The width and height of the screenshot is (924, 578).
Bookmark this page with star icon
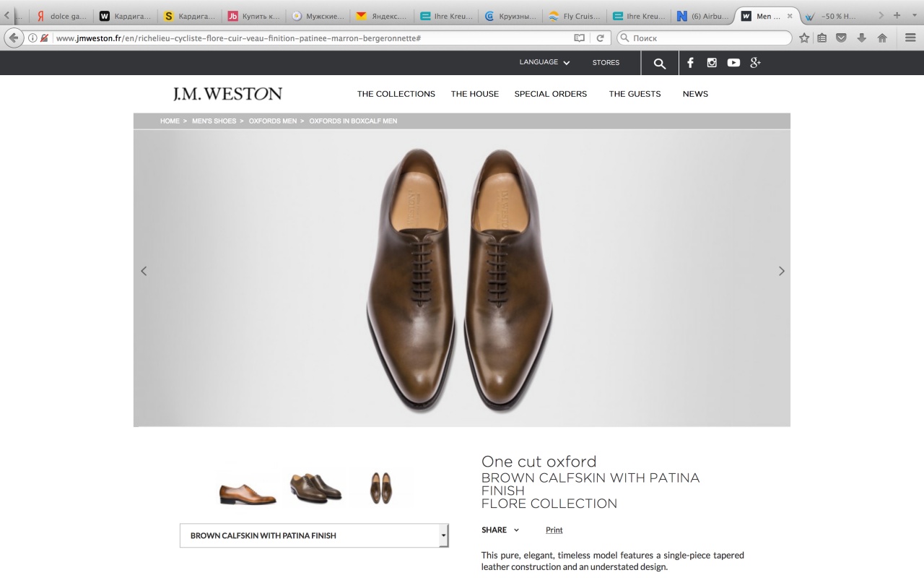pyautogui.click(x=804, y=38)
